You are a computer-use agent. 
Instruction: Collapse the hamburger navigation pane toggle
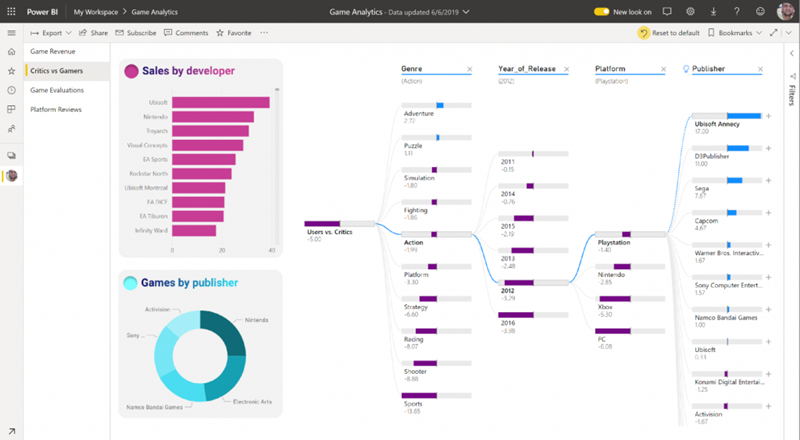[11, 32]
